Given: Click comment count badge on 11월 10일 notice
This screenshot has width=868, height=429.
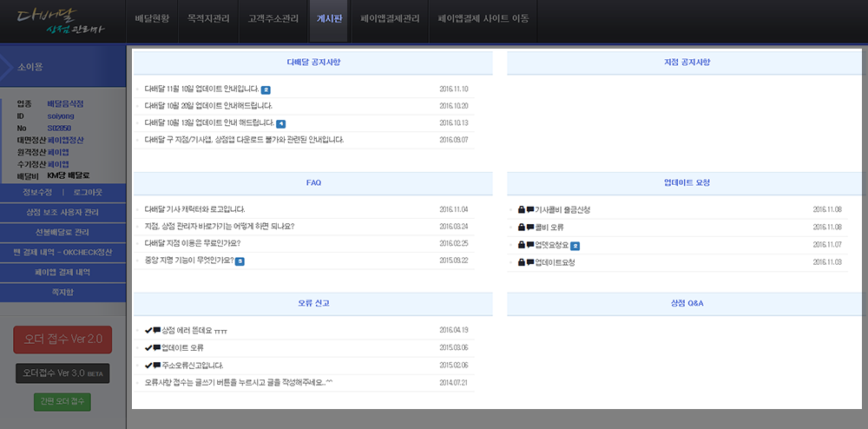Looking at the screenshot, I should coord(266,89).
